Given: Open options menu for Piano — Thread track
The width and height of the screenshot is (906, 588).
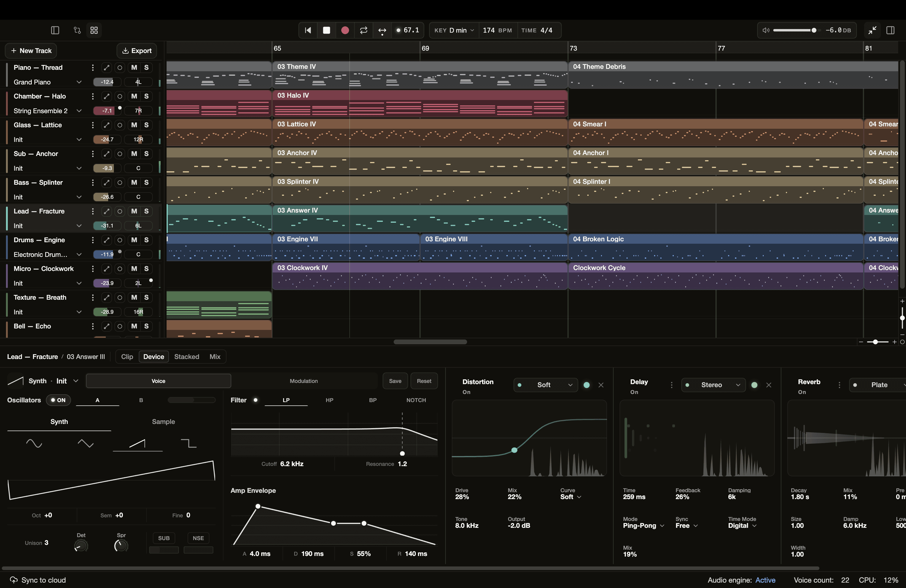Looking at the screenshot, I should click(x=93, y=67).
